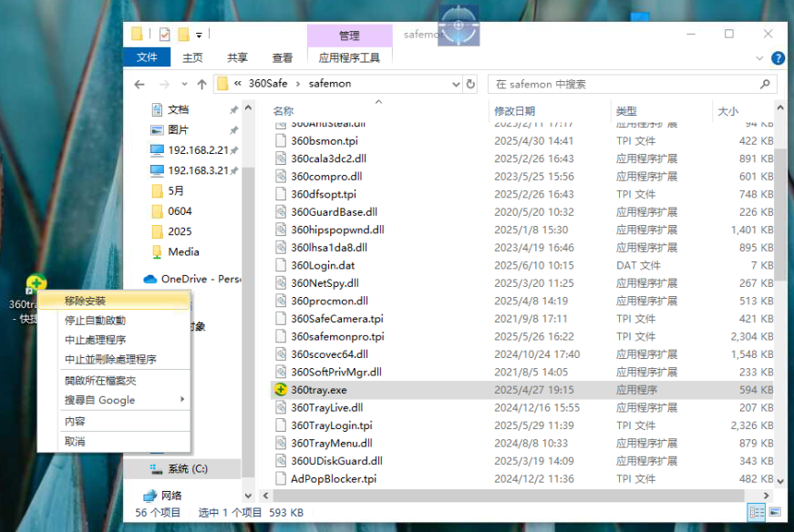Viewport: 794px width, 532px height.
Task: Open the Media folder in sidebar
Action: click(x=183, y=251)
